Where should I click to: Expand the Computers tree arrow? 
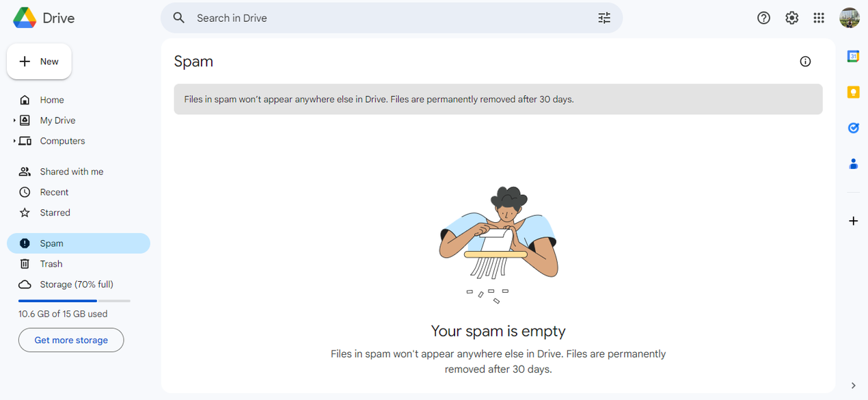click(x=14, y=141)
